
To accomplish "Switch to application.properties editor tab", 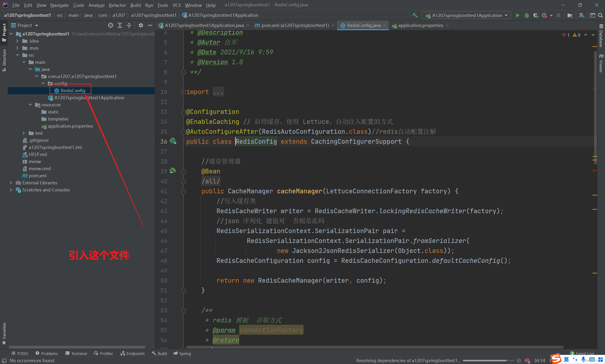I will [x=420, y=25].
